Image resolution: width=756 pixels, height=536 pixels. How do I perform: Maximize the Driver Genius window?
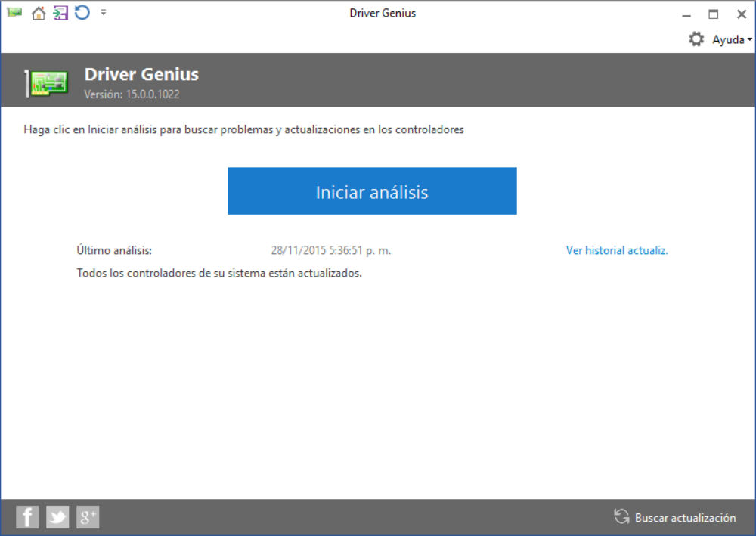[x=714, y=14]
